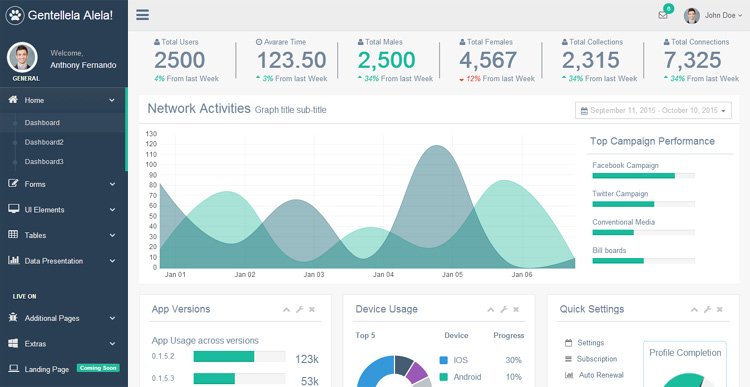Screen dimensions: 750x387
Task: Click the Home sidebar menu label
Action: pyautogui.click(x=34, y=100)
